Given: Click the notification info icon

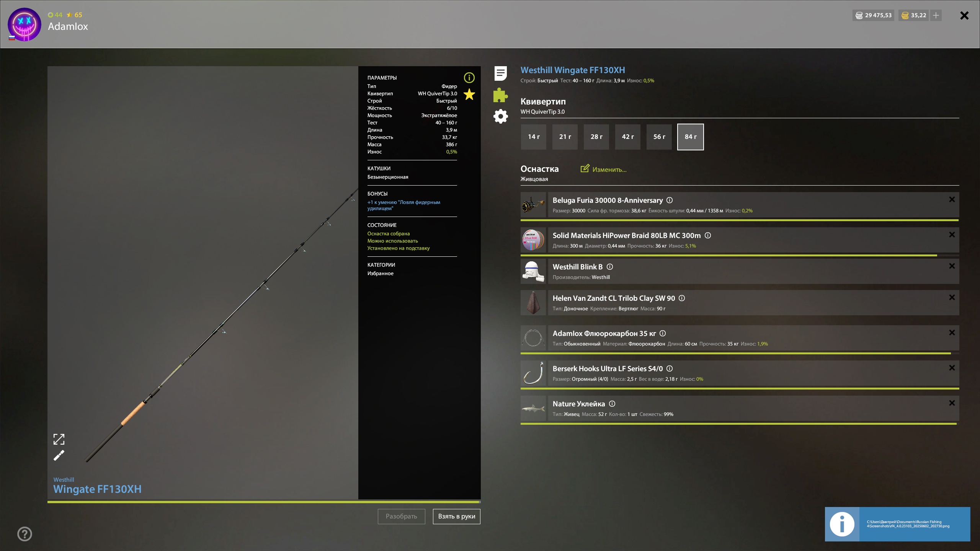Looking at the screenshot, I should click(x=842, y=524).
